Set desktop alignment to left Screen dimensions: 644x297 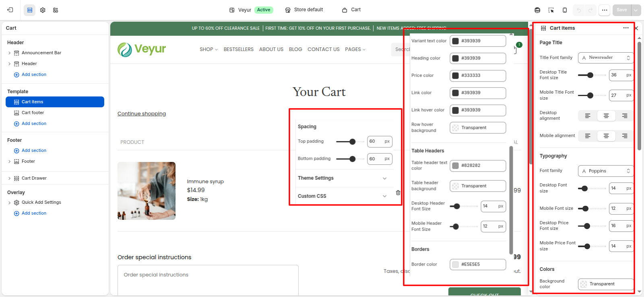pos(588,116)
